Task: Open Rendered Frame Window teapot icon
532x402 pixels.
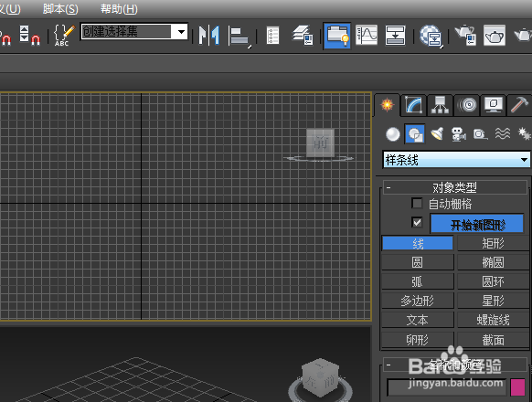Action: [495, 36]
